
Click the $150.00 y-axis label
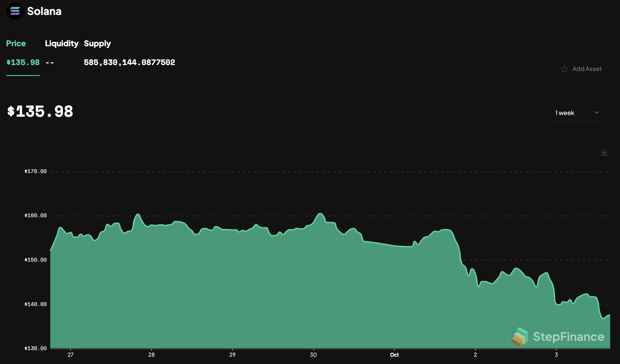click(x=36, y=260)
